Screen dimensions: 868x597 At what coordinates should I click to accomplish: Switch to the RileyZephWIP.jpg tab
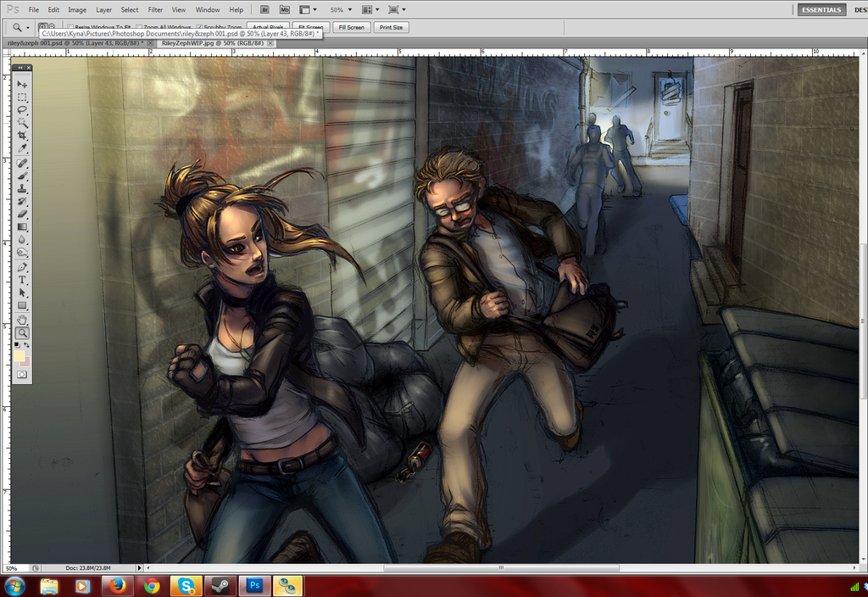[x=213, y=43]
